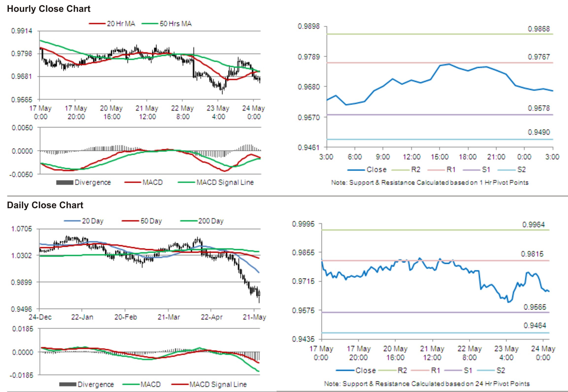Click the 0.9767 R1 resistance value

tap(539, 57)
